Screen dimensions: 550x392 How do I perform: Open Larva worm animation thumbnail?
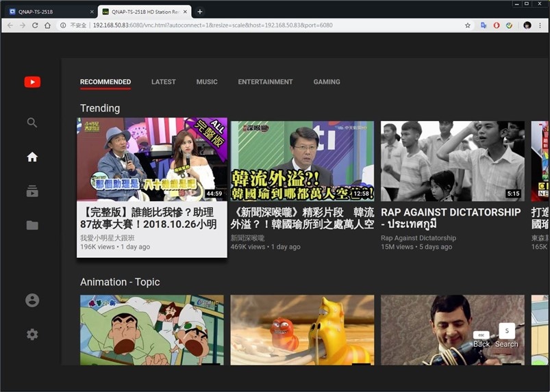tap(302, 330)
